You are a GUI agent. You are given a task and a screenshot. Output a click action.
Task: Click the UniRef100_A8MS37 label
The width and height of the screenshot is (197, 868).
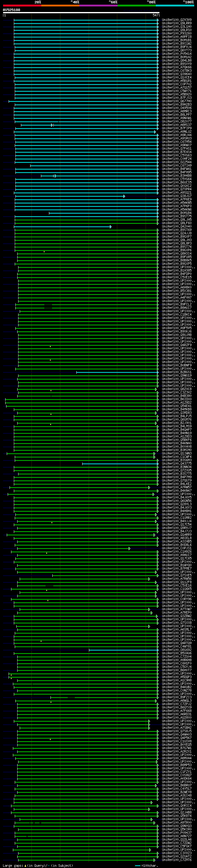[x=177, y=125]
